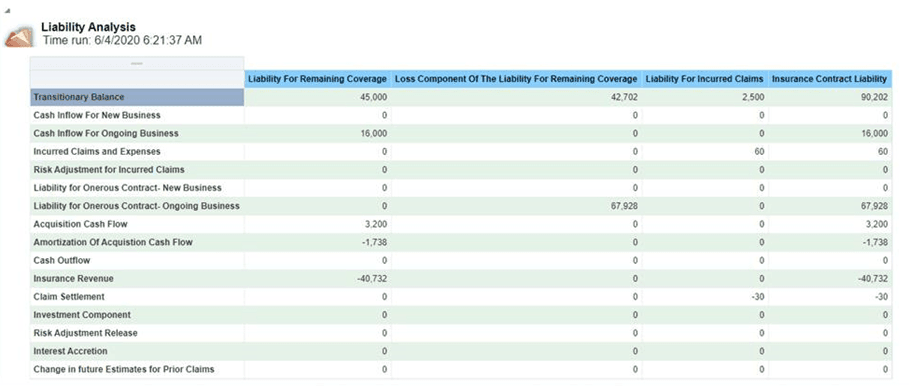Viewport: 909px width, 386px height.
Task: Click the 67,928 value in Loss Component column
Action: click(x=624, y=206)
